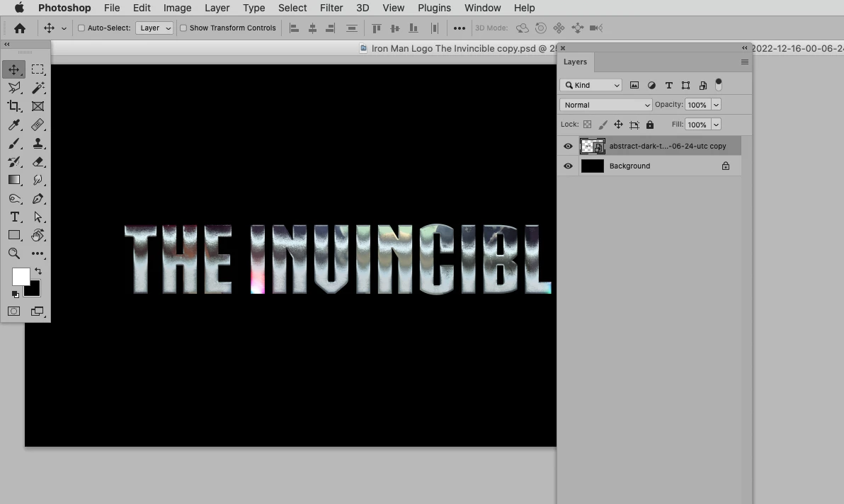Select the Eyedropper tool

[14, 125]
